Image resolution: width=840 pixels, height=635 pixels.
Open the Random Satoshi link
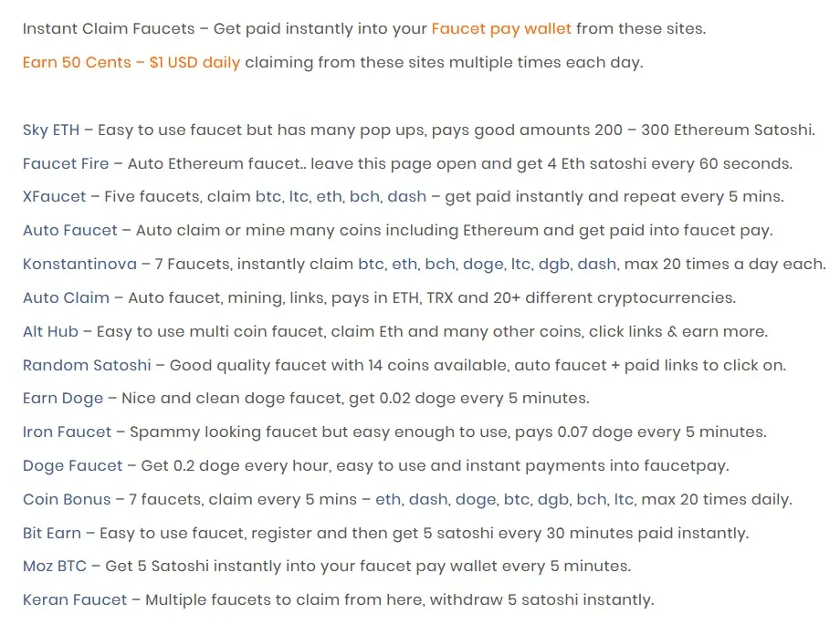(87, 366)
